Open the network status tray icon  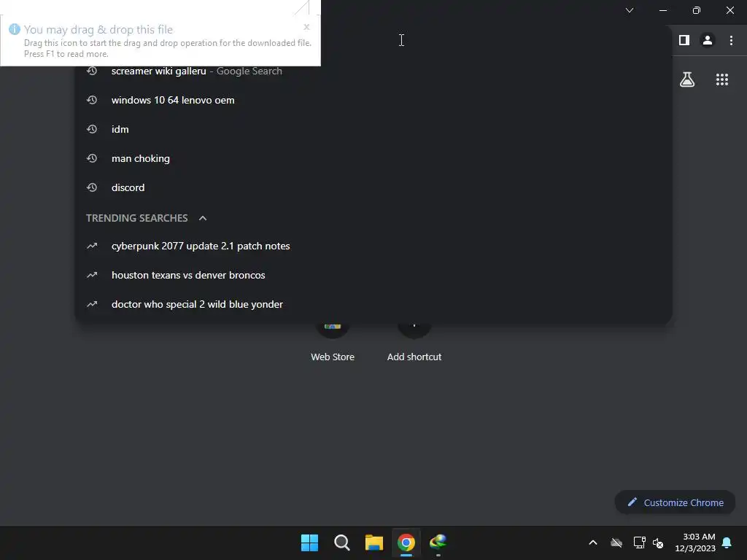pos(639,542)
